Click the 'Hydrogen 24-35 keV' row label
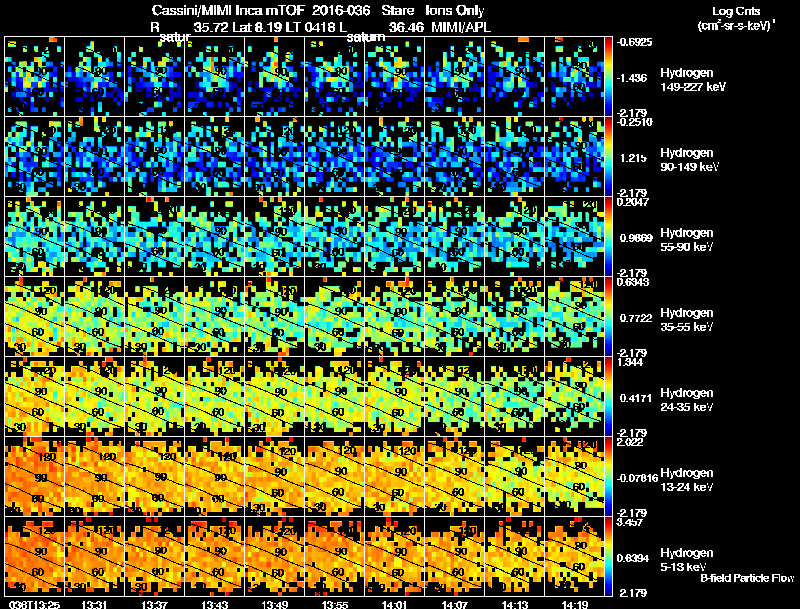 coord(687,400)
